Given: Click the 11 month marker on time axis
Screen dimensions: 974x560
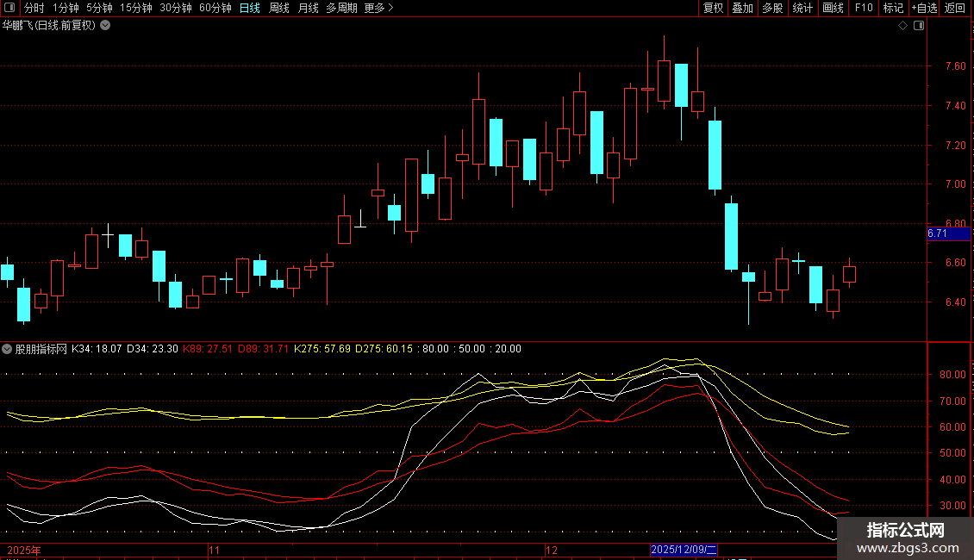Looking at the screenshot, I should click(214, 550).
